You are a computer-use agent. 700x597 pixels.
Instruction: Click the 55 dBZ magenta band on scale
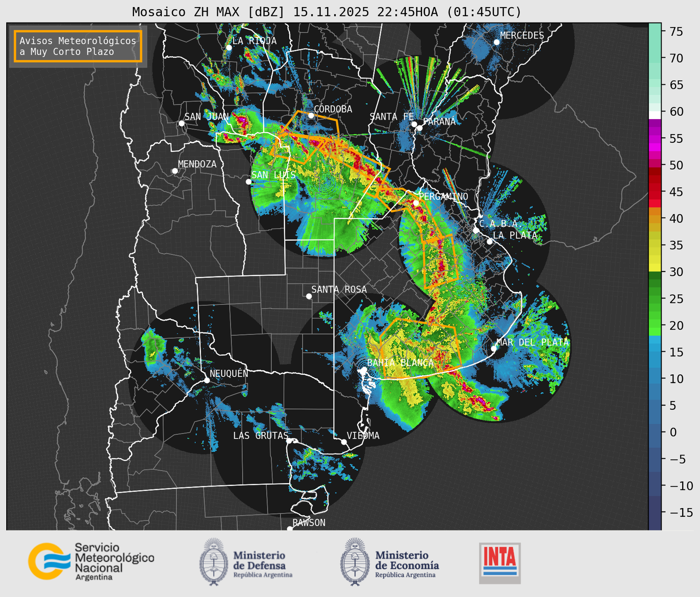click(x=655, y=138)
